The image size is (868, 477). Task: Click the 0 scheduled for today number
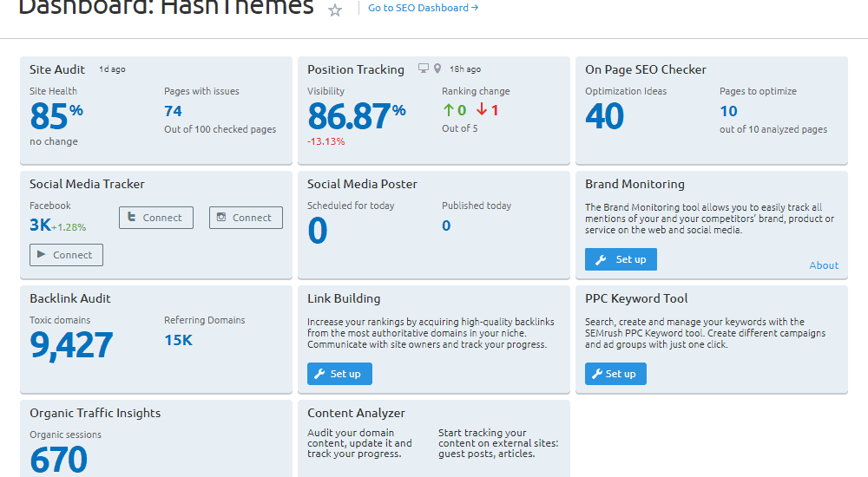pos(318,231)
